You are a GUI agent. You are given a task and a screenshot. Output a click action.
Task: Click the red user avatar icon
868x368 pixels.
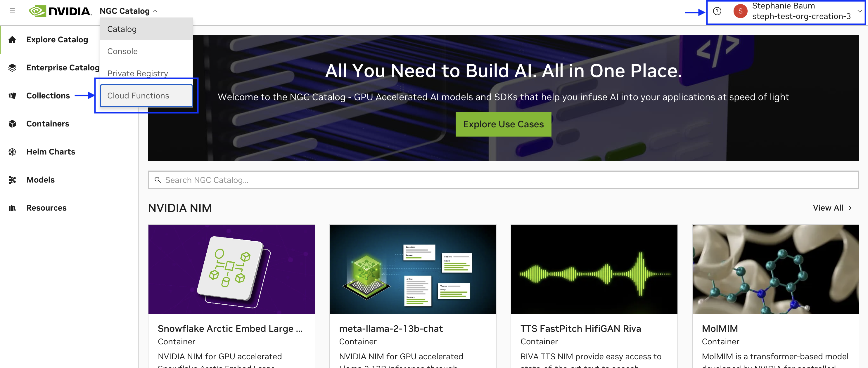coord(740,11)
